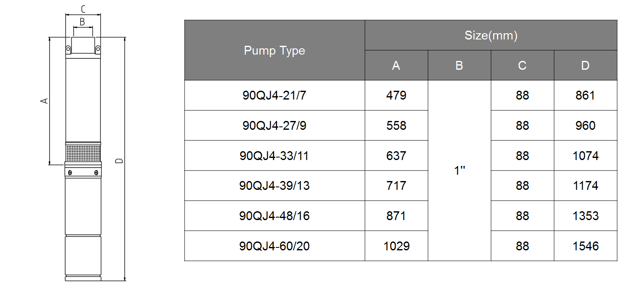The width and height of the screenshot is (644, 302).
Task: Click pump type 90QJ4-27/9
Action: click(274, 126)
